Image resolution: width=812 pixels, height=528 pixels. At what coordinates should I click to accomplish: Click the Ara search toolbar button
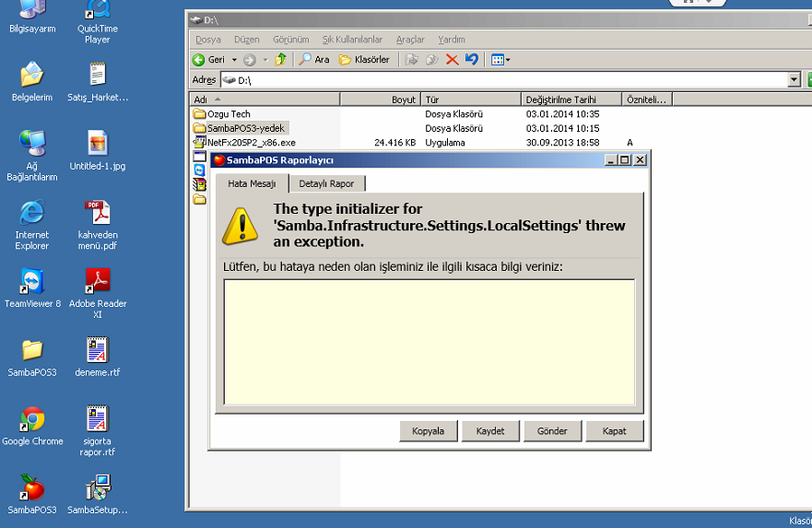click(313, 60)
